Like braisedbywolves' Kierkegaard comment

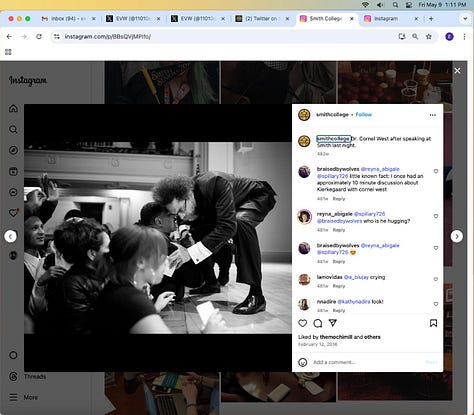pos(436,171)
